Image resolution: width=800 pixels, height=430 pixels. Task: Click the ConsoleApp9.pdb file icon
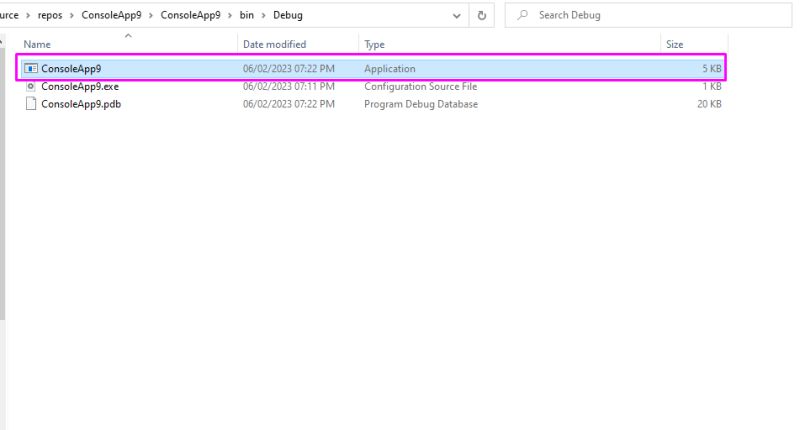(31, 104)
